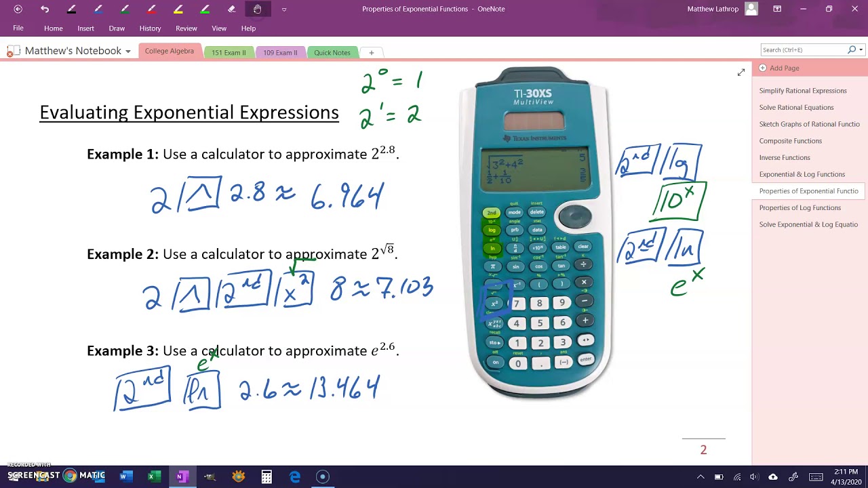
Task: Click the account profile picture
Action: (751, 9)
